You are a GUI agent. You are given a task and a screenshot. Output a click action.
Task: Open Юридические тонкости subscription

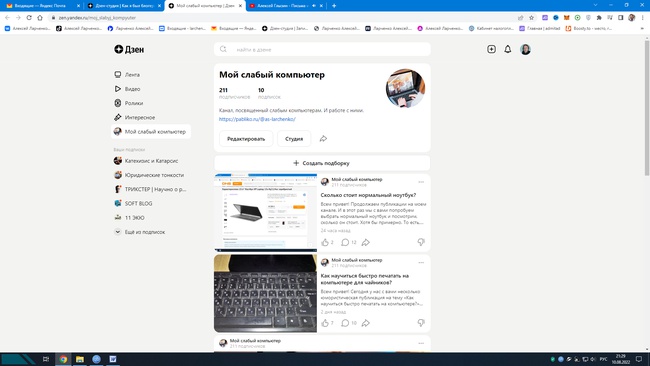pyautogui.click(x=149, y=175)
